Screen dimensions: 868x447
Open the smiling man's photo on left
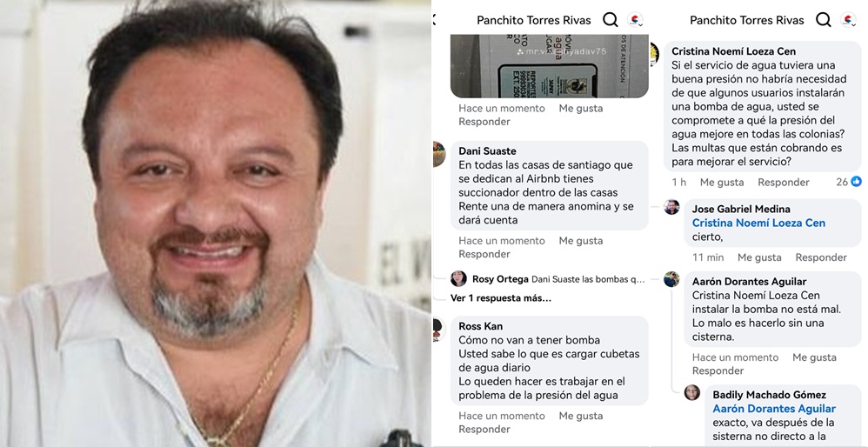click(x=216, y=223)
